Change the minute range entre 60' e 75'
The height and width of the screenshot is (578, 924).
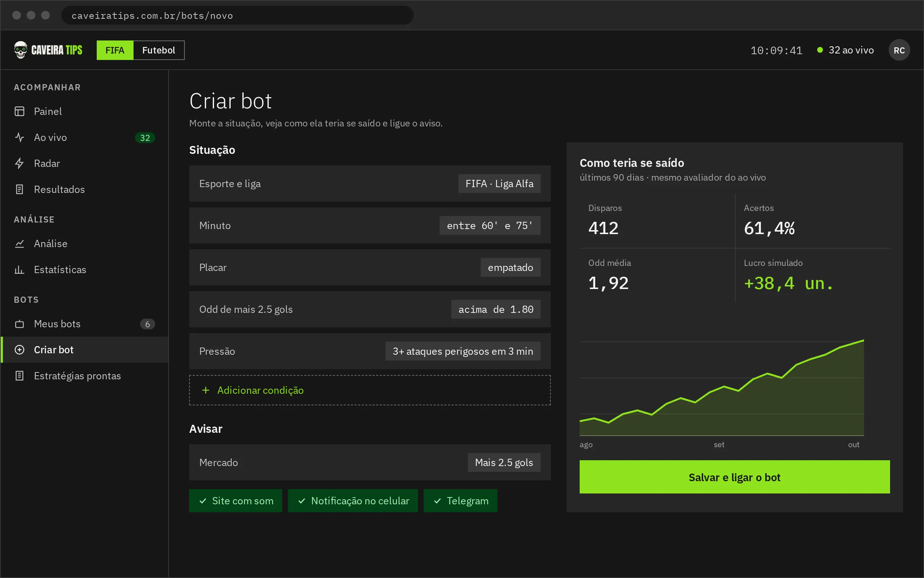490,225
